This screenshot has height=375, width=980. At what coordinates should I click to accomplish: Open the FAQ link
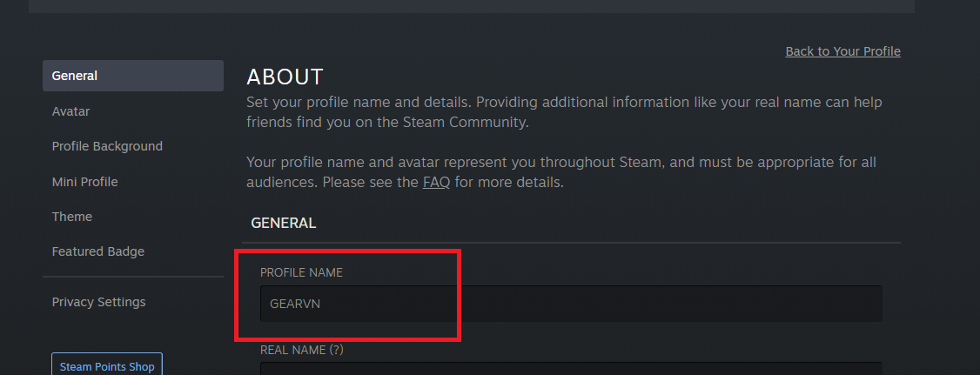tap(436, 183)
